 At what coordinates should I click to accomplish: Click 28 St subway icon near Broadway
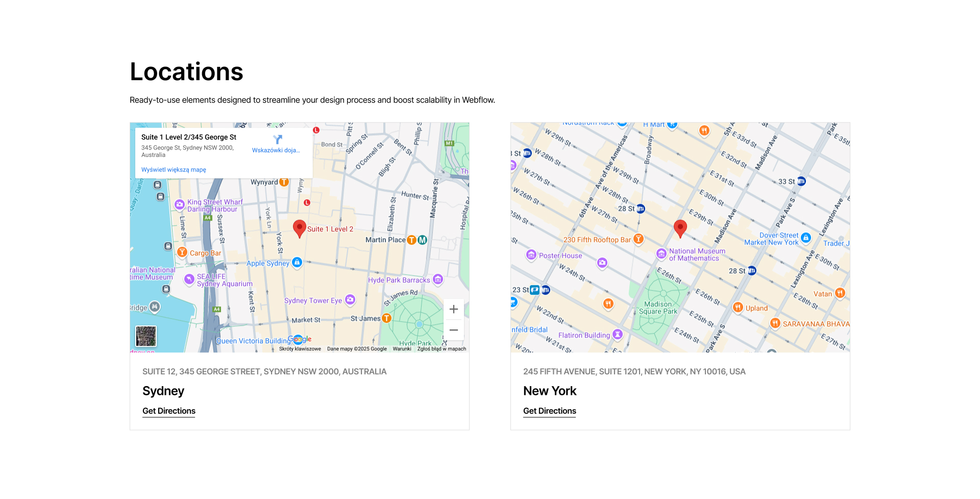tap(641, 209)
